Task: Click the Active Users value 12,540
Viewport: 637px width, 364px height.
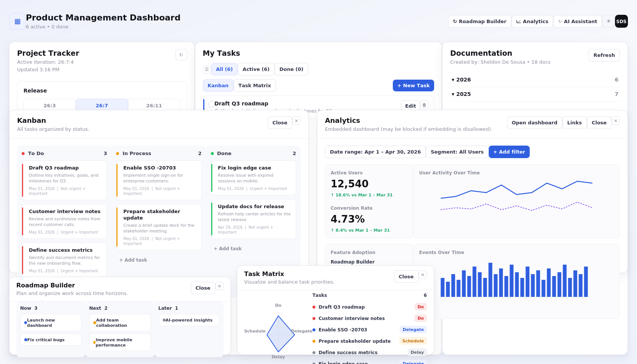Action: [350, 184]
